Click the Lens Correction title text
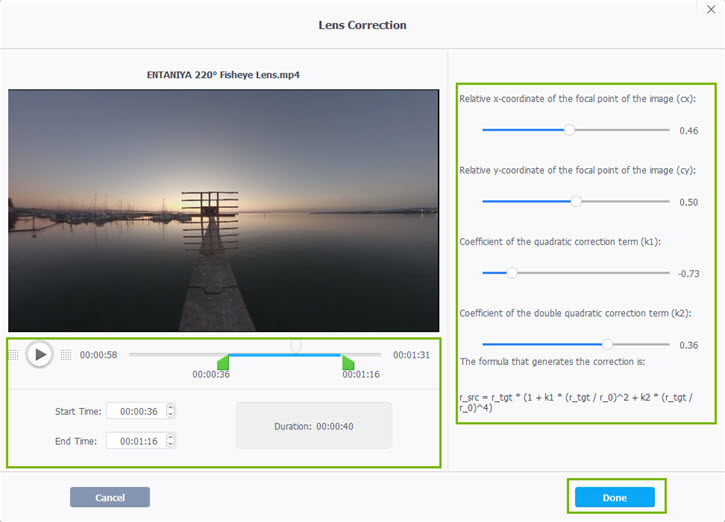This screenshot has width=725, height=522. click(x=362, y=25)
